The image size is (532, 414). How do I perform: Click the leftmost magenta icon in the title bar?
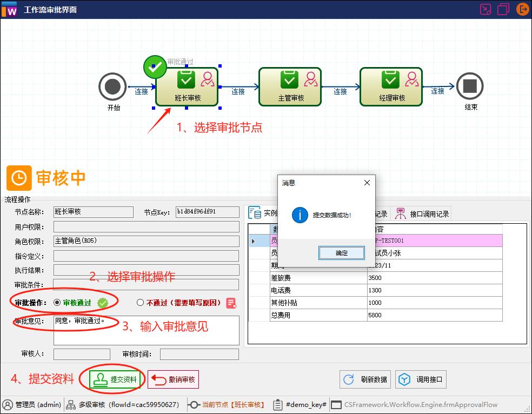(485, 9)
